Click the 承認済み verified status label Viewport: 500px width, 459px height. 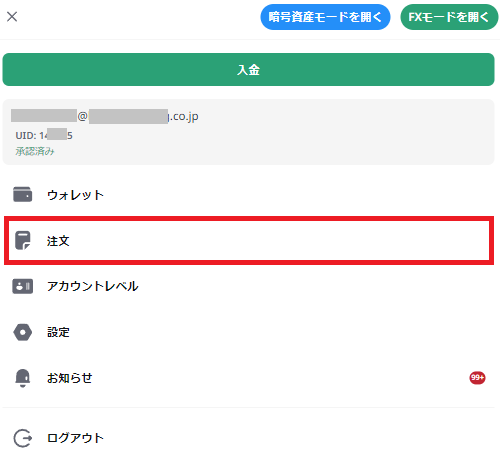click(x=35, y=151)
